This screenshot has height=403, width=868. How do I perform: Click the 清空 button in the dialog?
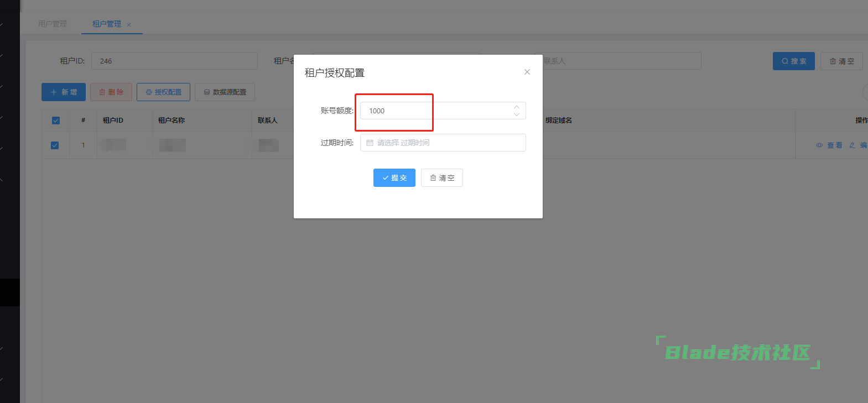pos(442,178)
